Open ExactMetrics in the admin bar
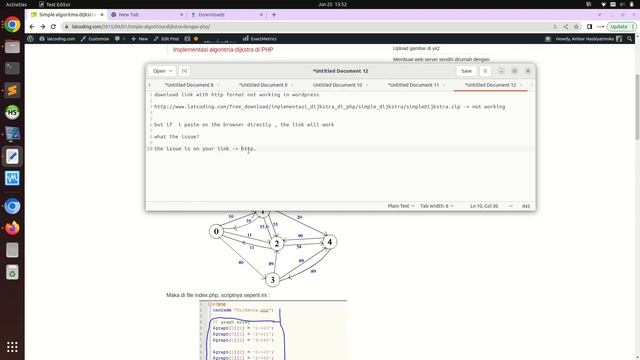The image size is (640, 360). [x=260, y=39]
